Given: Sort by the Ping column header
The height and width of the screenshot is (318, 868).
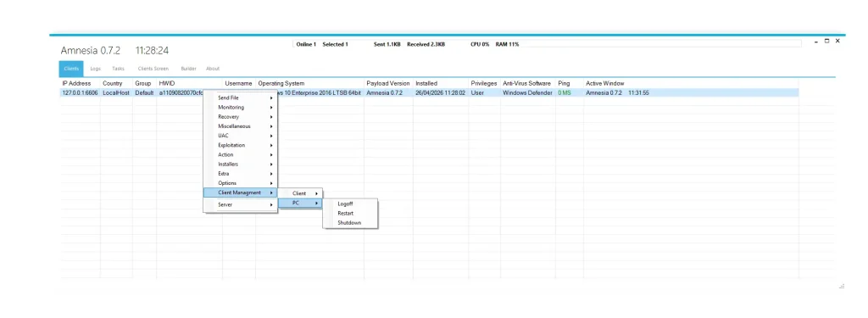Looking at the screenshot, I should (564, 84).
